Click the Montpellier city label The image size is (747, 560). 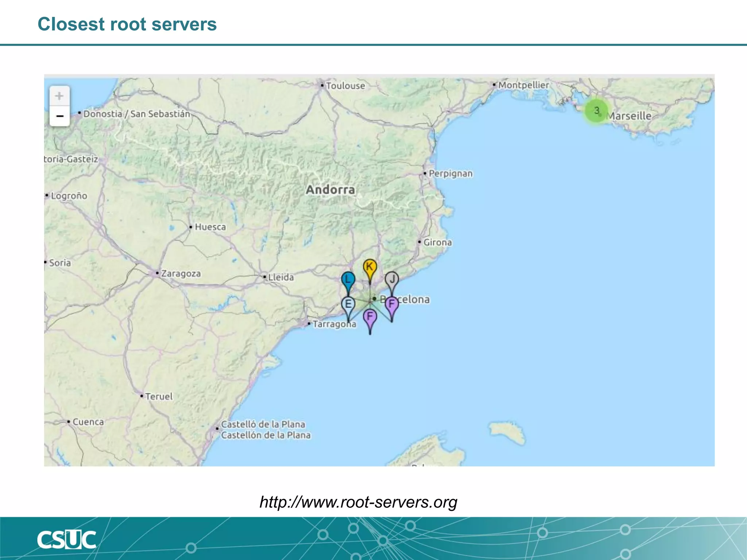coord(523,85)
